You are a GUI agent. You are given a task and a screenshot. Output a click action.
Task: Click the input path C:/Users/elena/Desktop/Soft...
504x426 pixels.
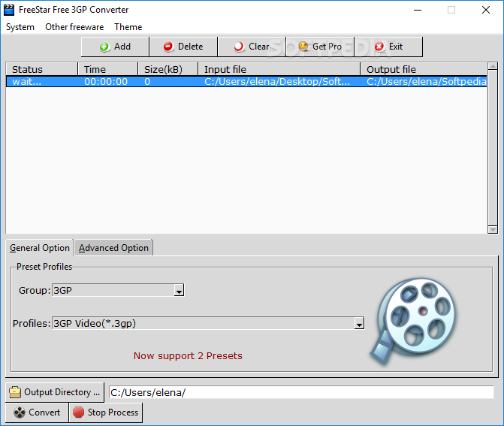tap(277, 82)
